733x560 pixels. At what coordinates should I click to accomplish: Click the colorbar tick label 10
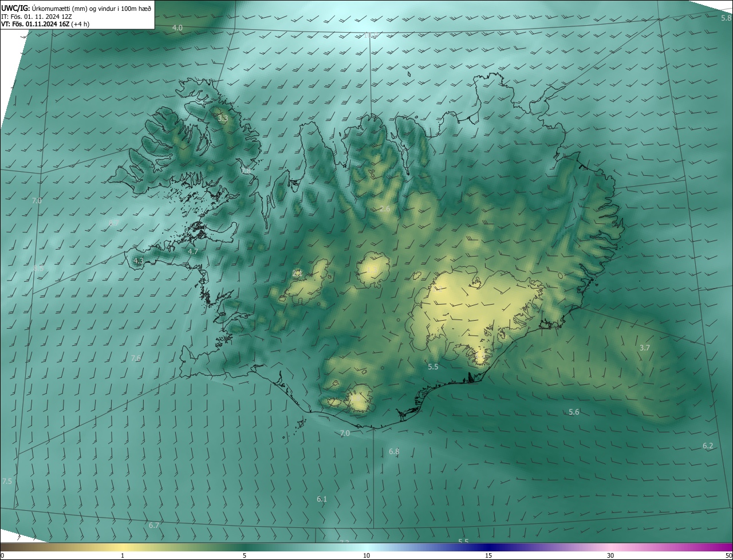point(366,555)
